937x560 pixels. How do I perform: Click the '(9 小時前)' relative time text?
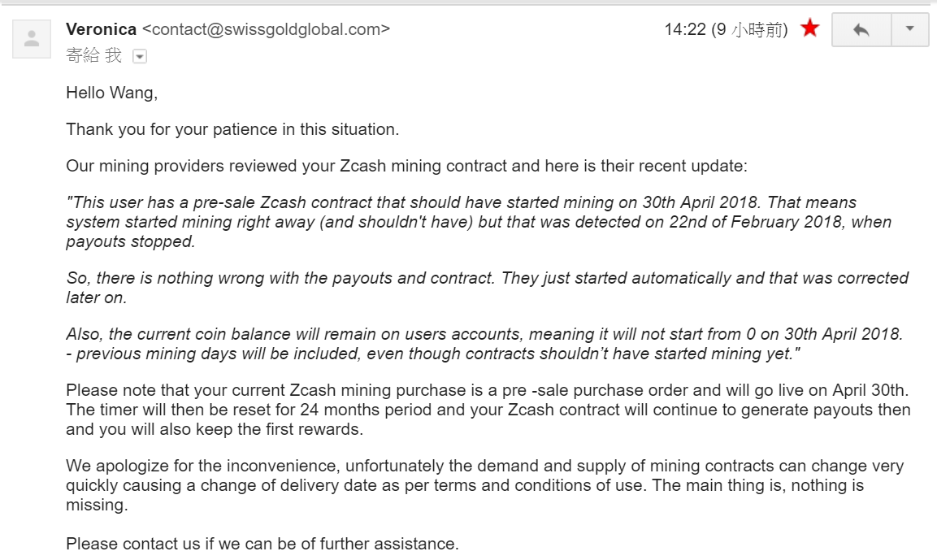tap(749, 30)
